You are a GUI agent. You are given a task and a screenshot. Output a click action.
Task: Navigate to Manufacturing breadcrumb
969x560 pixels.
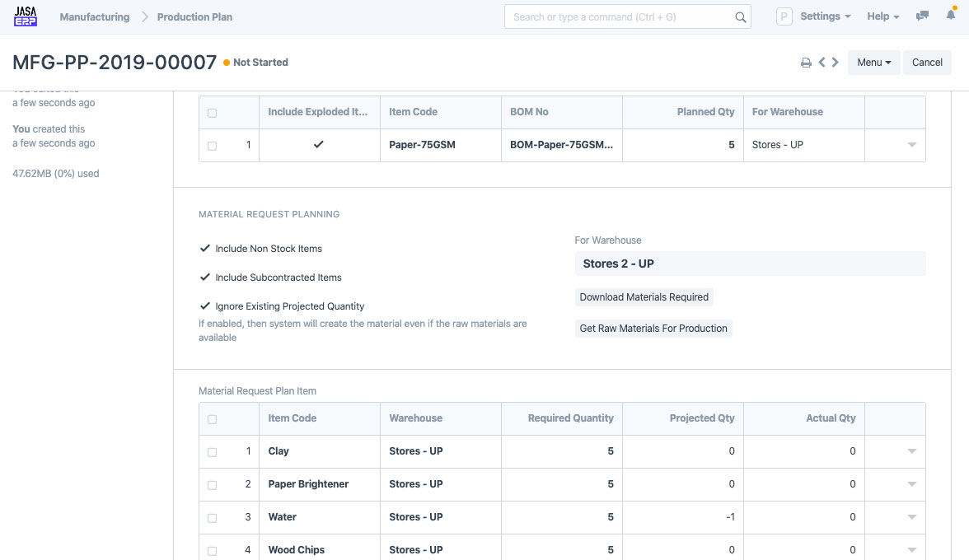click(x=94, y=16)
